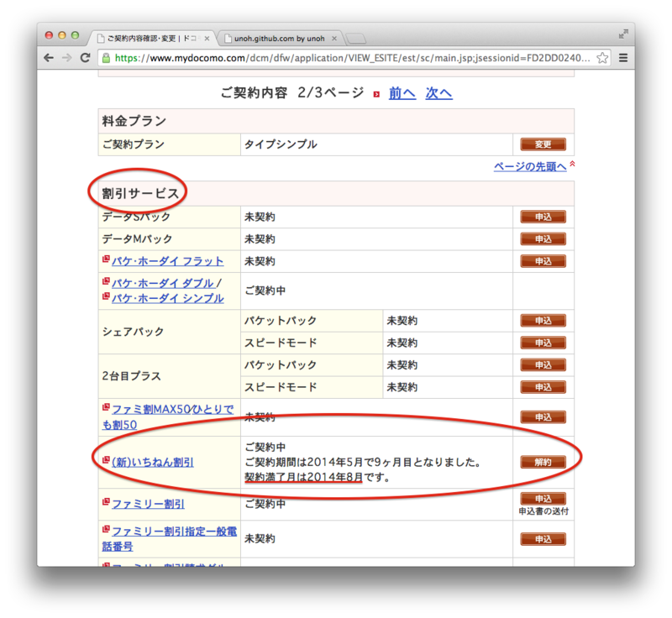The image size is (672, 618).
Task: Click the URL address bar
Action: coord(352,58)
